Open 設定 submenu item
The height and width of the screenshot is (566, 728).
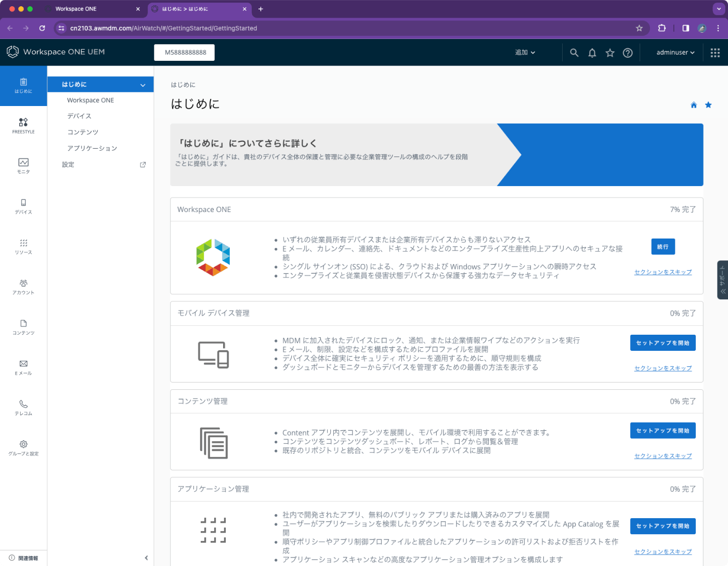click(x=68, y=165)
